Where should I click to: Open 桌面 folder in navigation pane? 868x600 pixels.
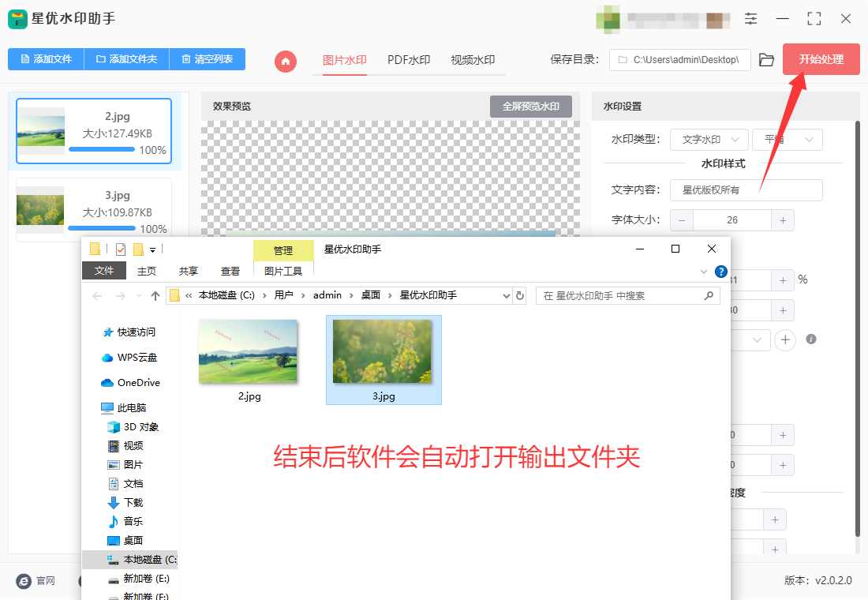click(125, 540)
